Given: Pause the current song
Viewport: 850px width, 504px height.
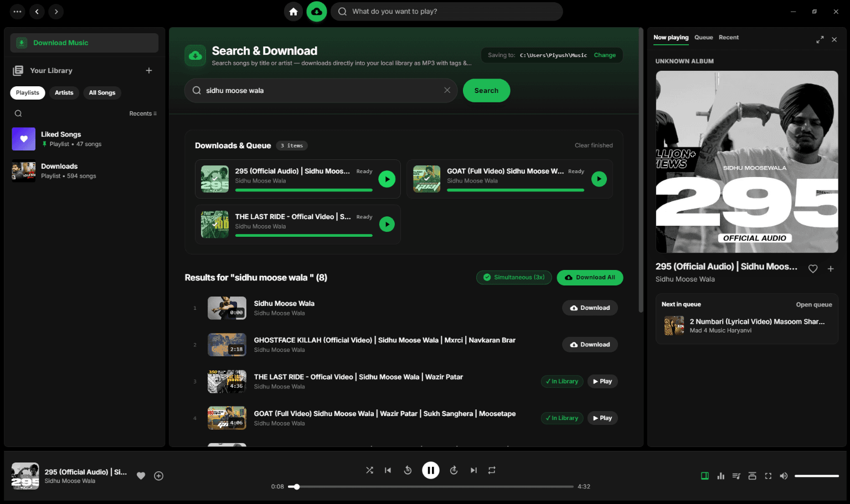Looking at the screenshot, I should pos(431,470).
